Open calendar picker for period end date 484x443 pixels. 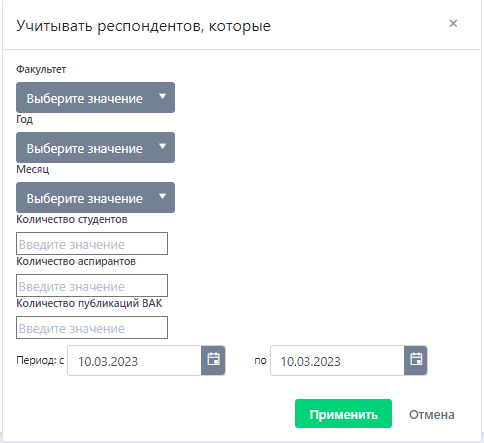click(416, 360)
